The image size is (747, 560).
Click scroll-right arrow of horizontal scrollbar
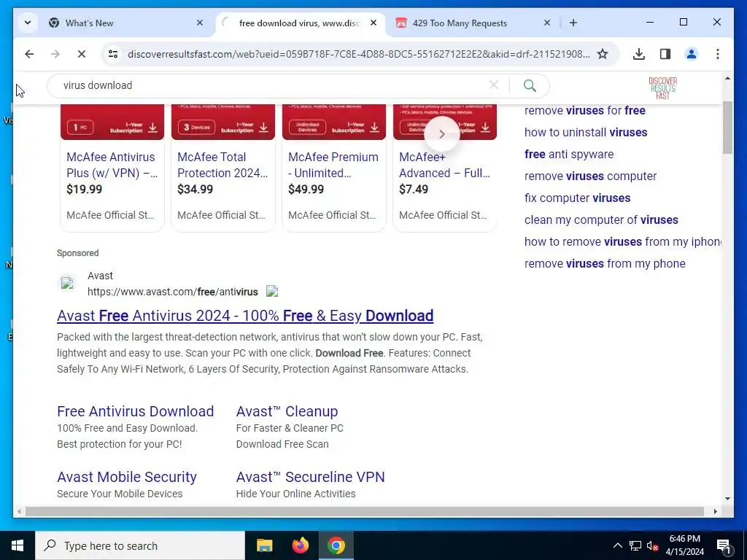pyautogui.click(x=715, y=511)
